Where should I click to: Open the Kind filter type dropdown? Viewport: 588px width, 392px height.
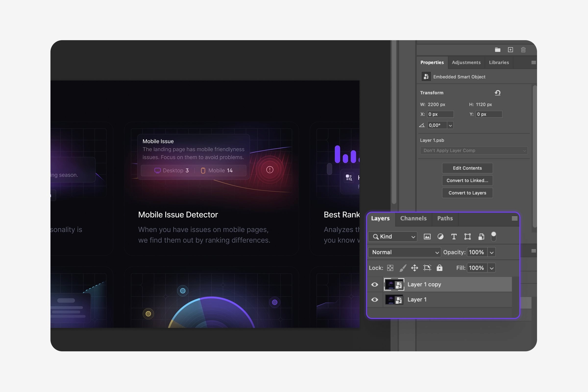[x=393, y=236]
